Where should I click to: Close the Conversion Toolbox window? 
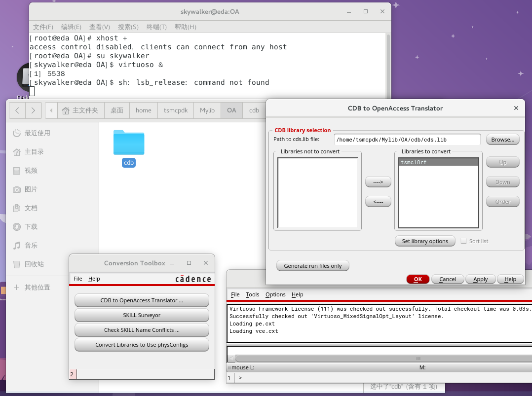[206, 263]
